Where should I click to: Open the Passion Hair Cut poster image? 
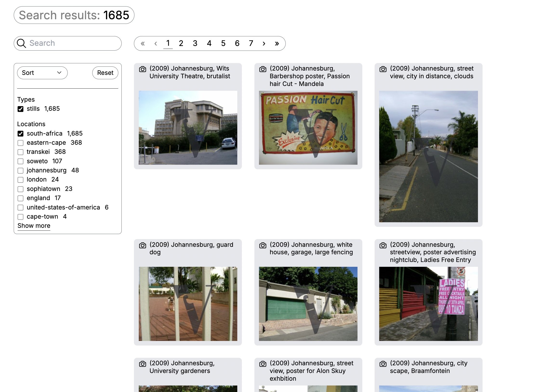(x=308, y=128)
